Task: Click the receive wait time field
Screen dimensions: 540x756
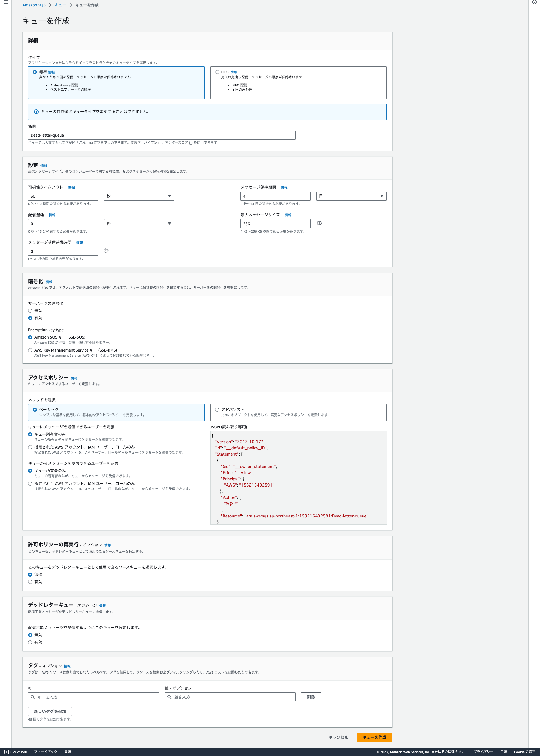Action: point(63,251)
